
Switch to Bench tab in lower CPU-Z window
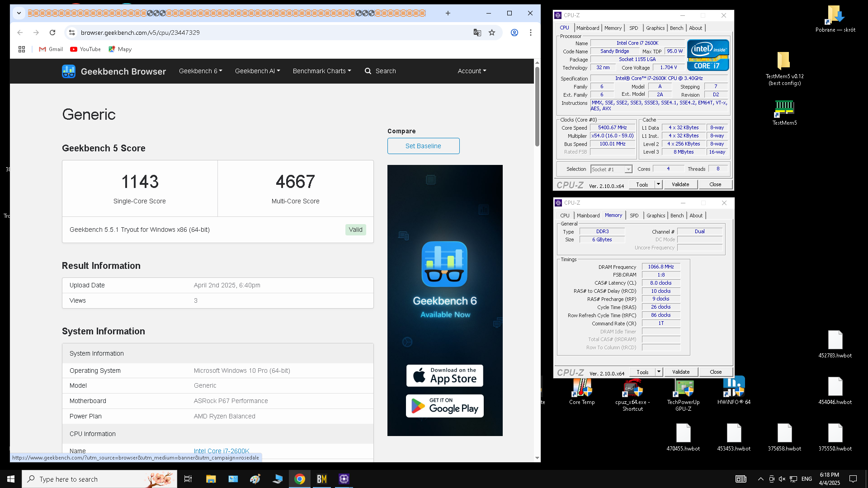677,216
